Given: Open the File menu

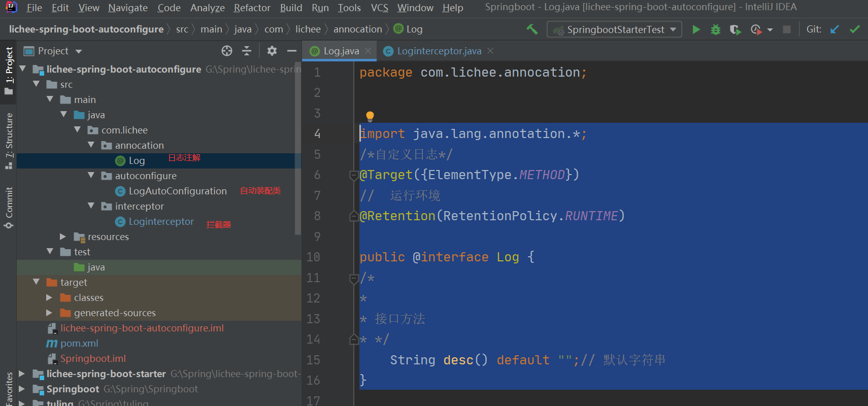Looking at the screenshot, I should point(34,8).
